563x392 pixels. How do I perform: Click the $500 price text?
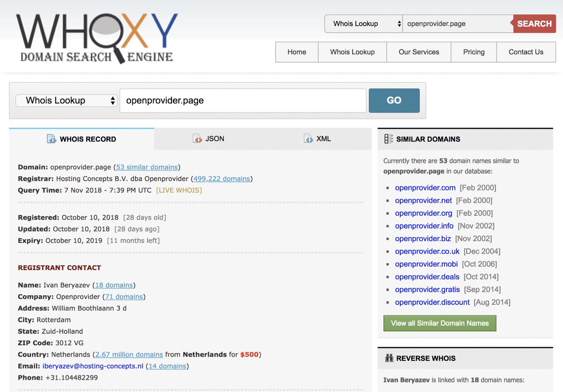(x=249, y=354)
